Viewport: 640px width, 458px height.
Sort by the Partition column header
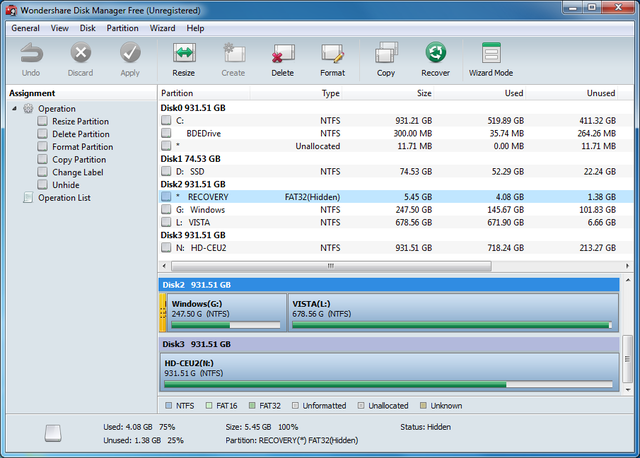pos(204,93)
